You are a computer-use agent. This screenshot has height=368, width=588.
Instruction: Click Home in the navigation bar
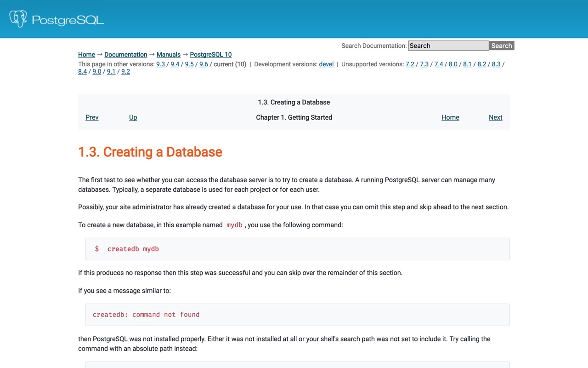450,117
